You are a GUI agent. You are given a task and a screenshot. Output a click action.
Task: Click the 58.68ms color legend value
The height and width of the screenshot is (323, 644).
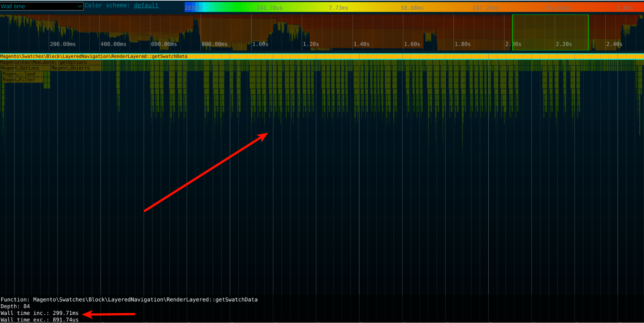[412, 8]
